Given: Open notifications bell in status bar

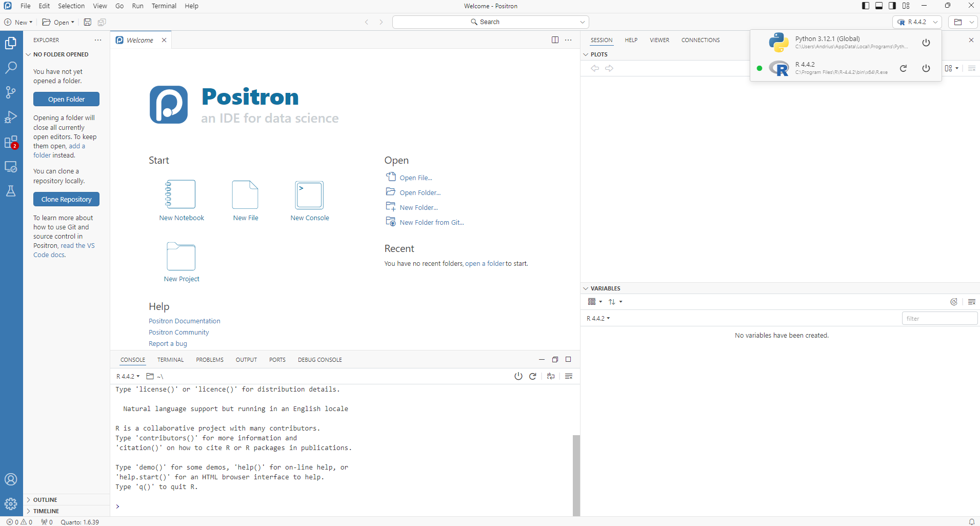Looking at the screenshot, I should [972, 522].
